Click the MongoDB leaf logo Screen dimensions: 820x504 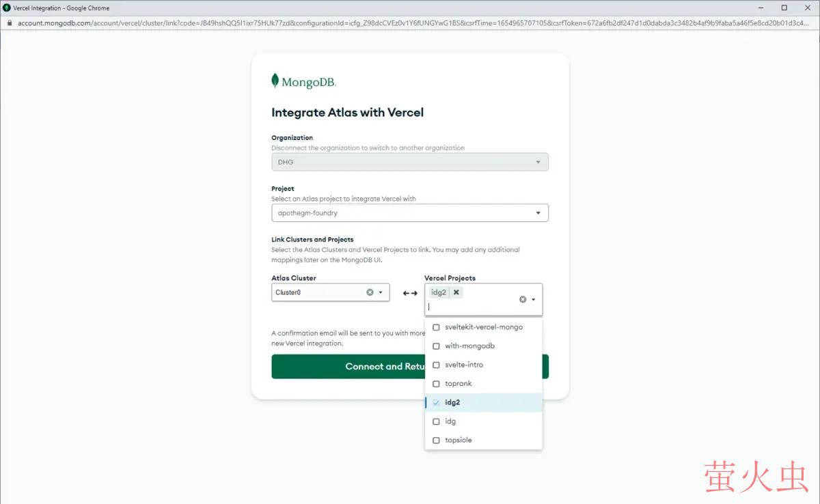[275, 81]
